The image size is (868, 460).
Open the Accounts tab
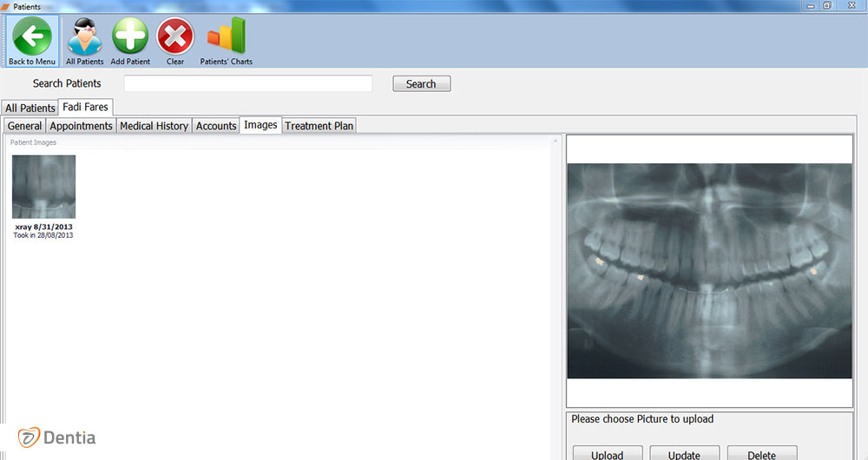[216, 126]
